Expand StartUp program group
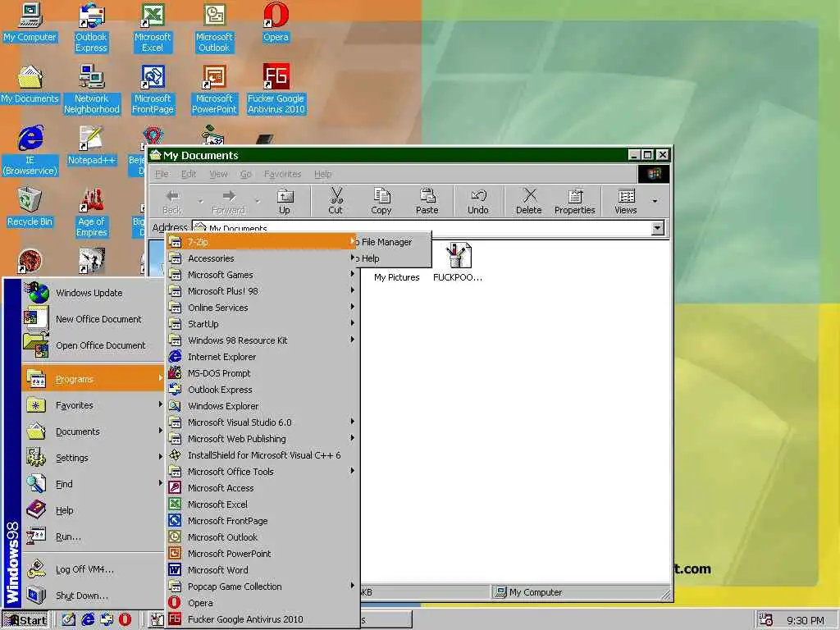Image resolution: width=840 pixels, height=630 pixels. [262, 324]
